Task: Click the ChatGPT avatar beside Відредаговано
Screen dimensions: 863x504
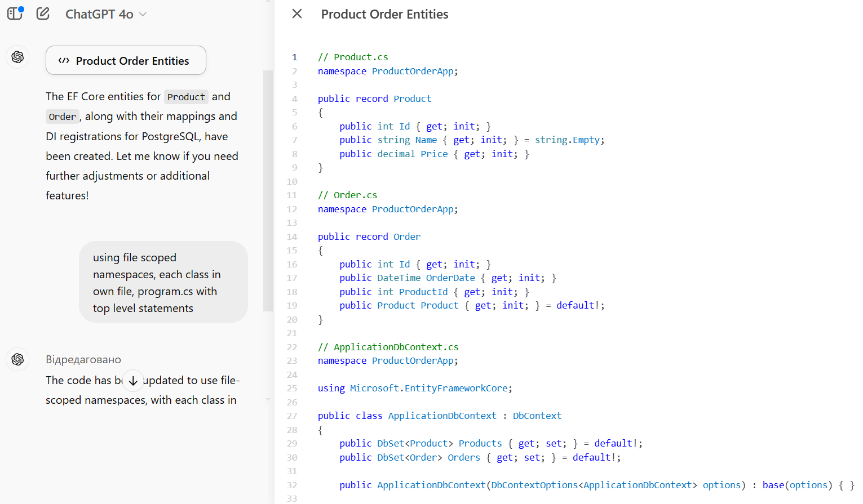Action: (17, 359)
